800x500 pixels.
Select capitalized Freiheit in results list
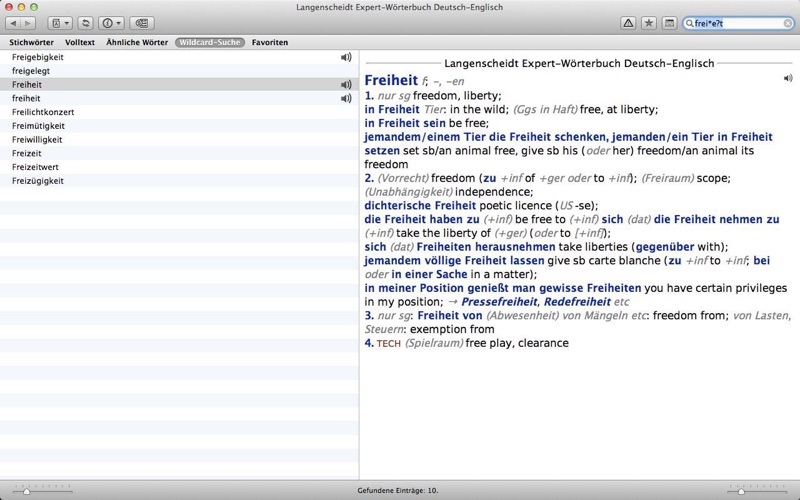(x=179, y=85)
